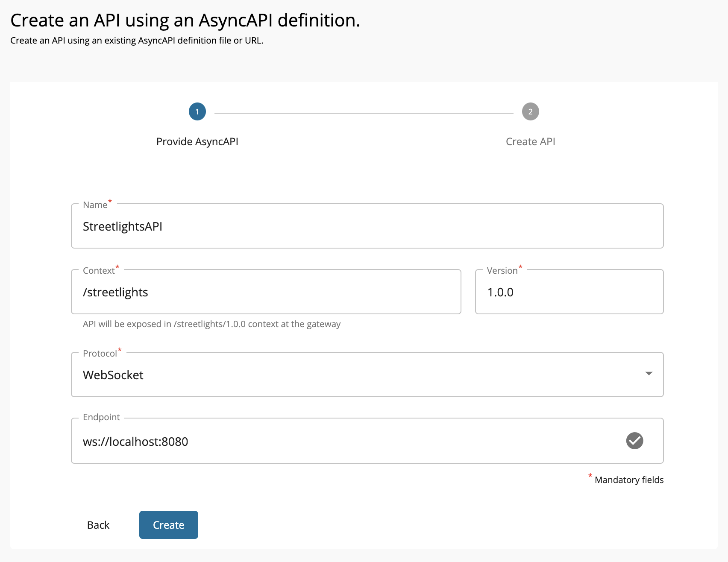Select the WebSocket protocol combo box
Screen dimensions: 728x562
pos(359,375)
